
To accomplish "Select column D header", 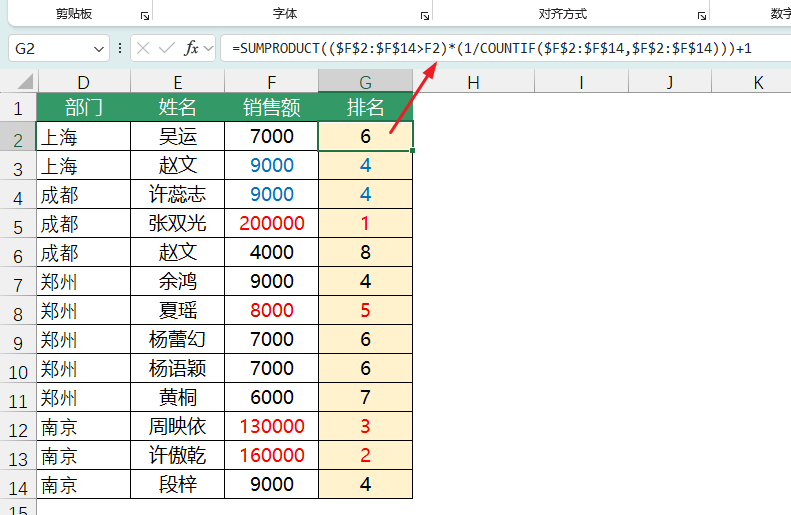I will pyautogui.click(x=84, y=82).
